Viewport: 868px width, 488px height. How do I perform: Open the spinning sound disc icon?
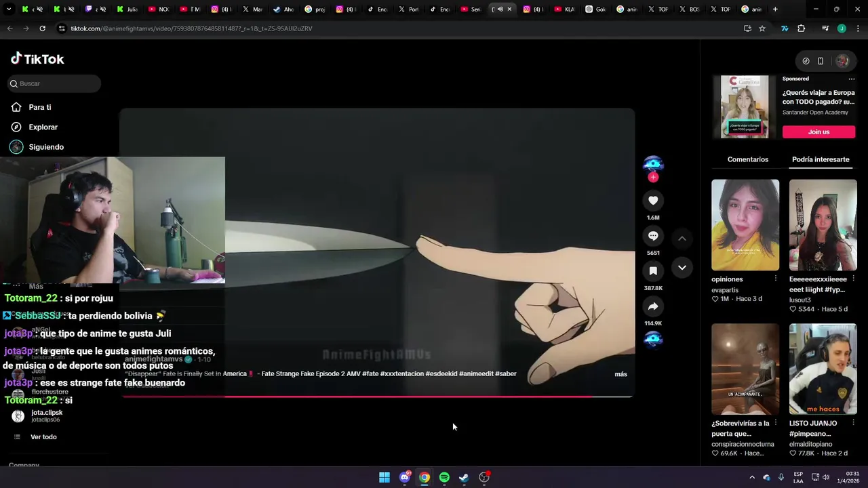point(653,339)
